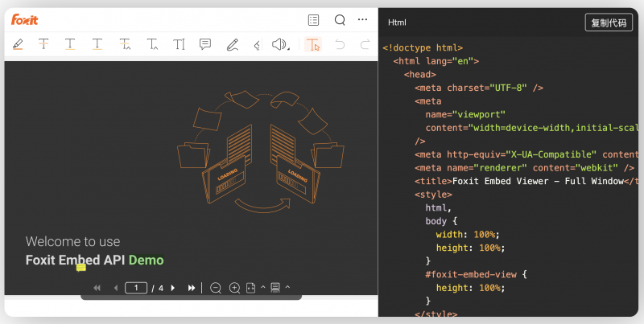This screenshot has height=324, width=644.
Task: Click the meta http-equiv X-UA-Compatible line
Action: [526, 154]
